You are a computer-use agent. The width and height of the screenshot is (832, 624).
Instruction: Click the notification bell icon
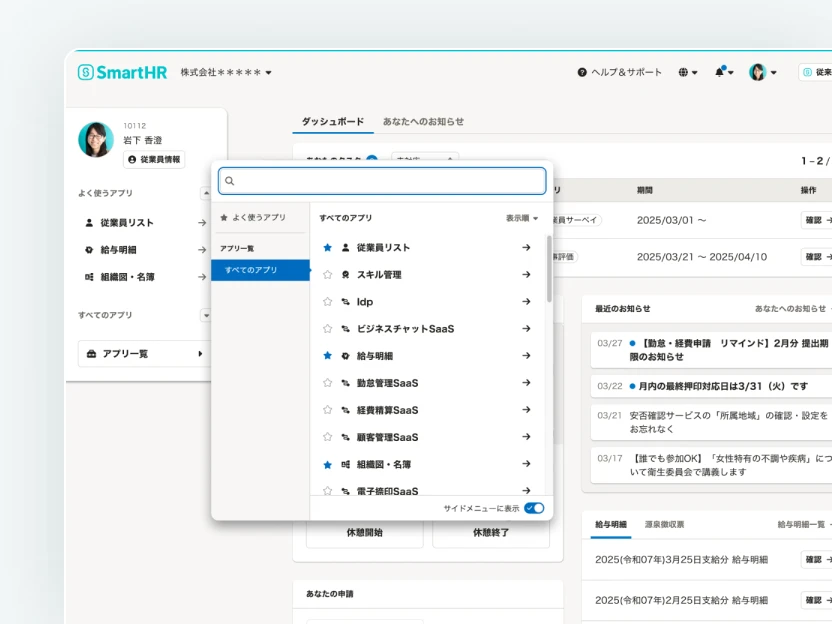(x=719, y=70)
